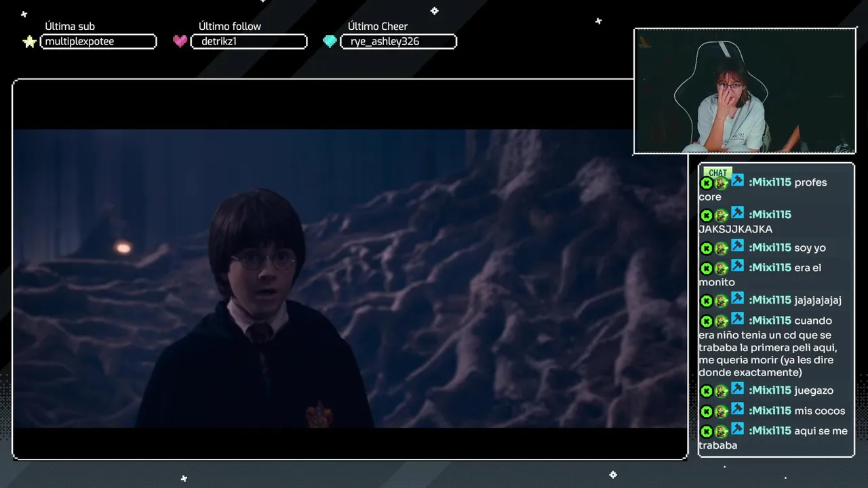Click the 'Último Cheer' label
This screenshot has height=488, width=868.
click(x=378, y=26)
